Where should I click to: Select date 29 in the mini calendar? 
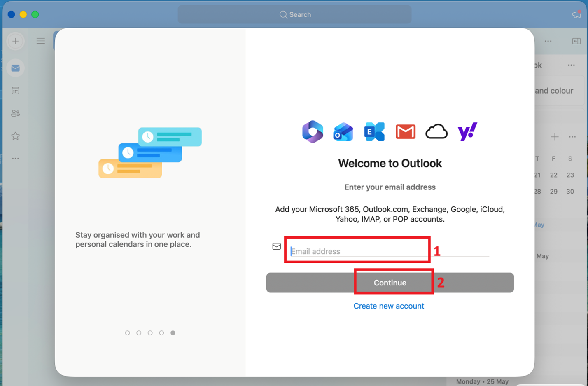click(554, 192)
